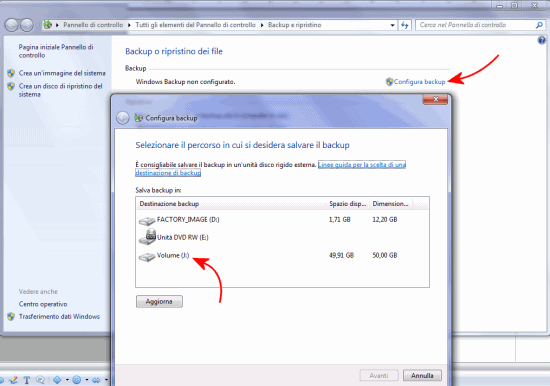Click 12,20 GB size value

[385, 220]
